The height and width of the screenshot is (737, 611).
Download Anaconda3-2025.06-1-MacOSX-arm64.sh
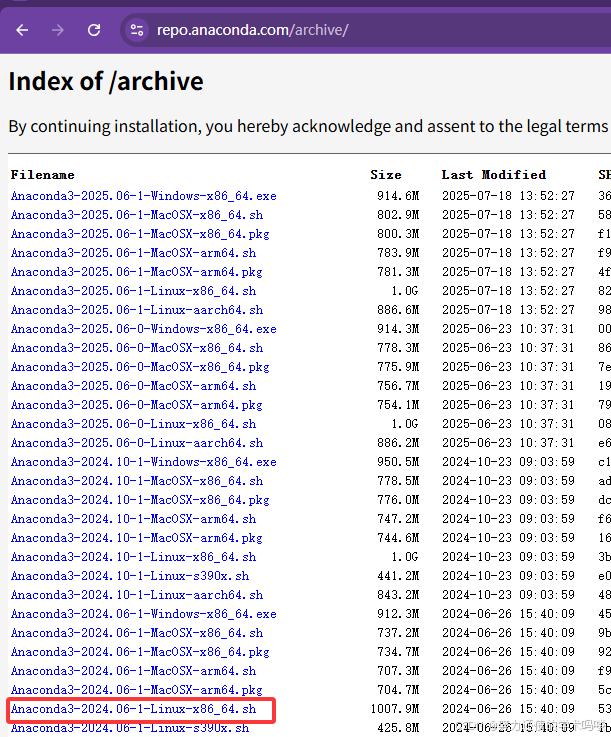(133, 253)
